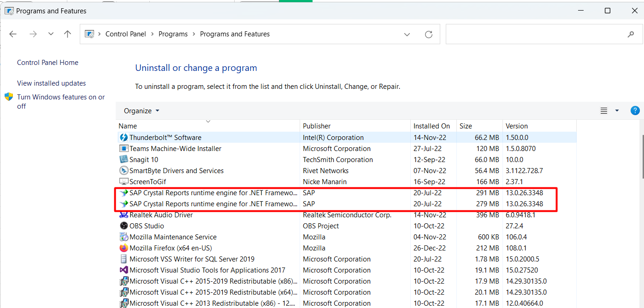Expand chevron before Control Panel breadcrumb
This screenshot has width=644, height=308.
click(100, 34)
